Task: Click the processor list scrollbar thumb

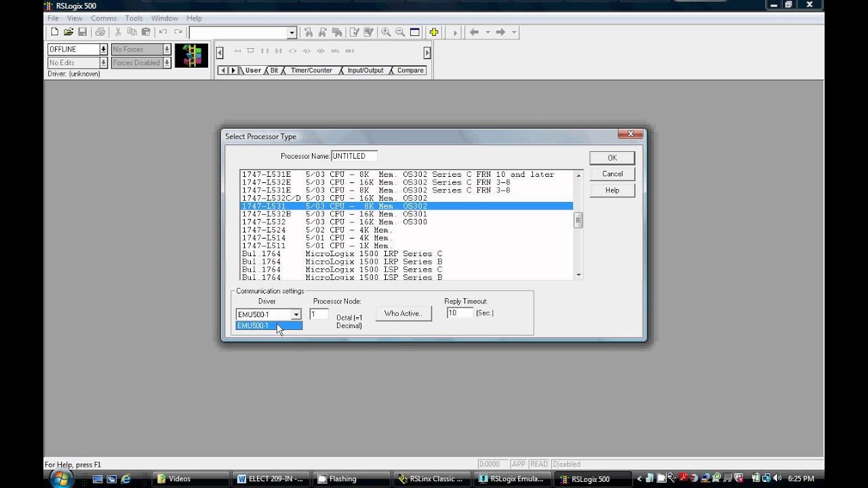Action: pos(578,220)
